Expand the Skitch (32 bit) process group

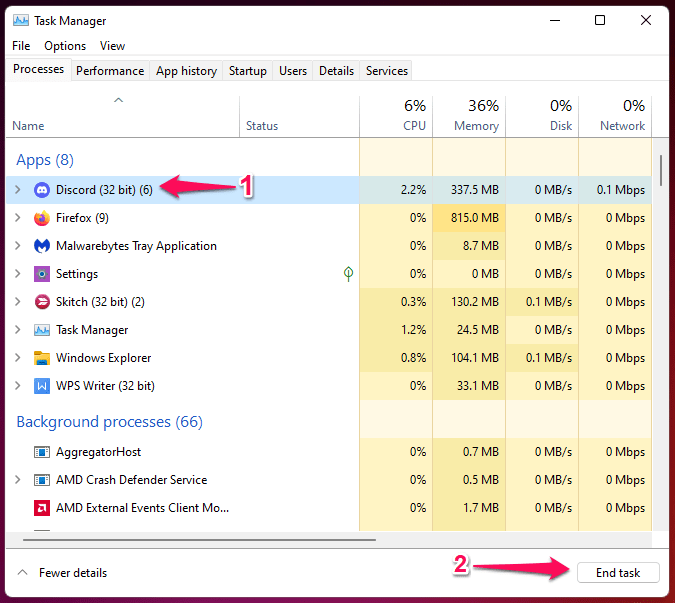click(x=18, y=301)
